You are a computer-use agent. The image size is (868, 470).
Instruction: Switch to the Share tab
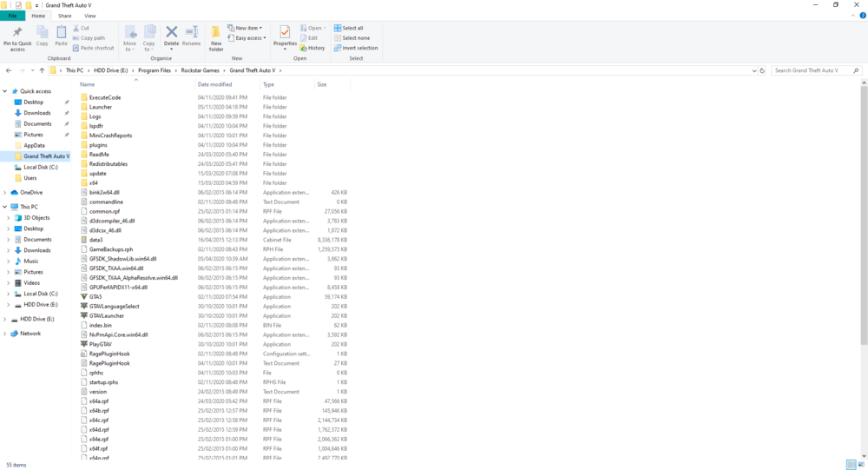(65, 16)
